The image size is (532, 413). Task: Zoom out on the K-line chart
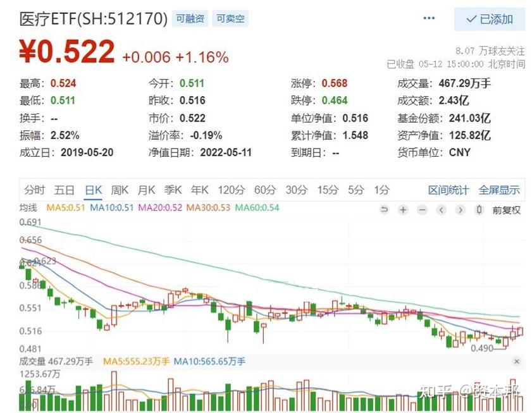point(421,210)
